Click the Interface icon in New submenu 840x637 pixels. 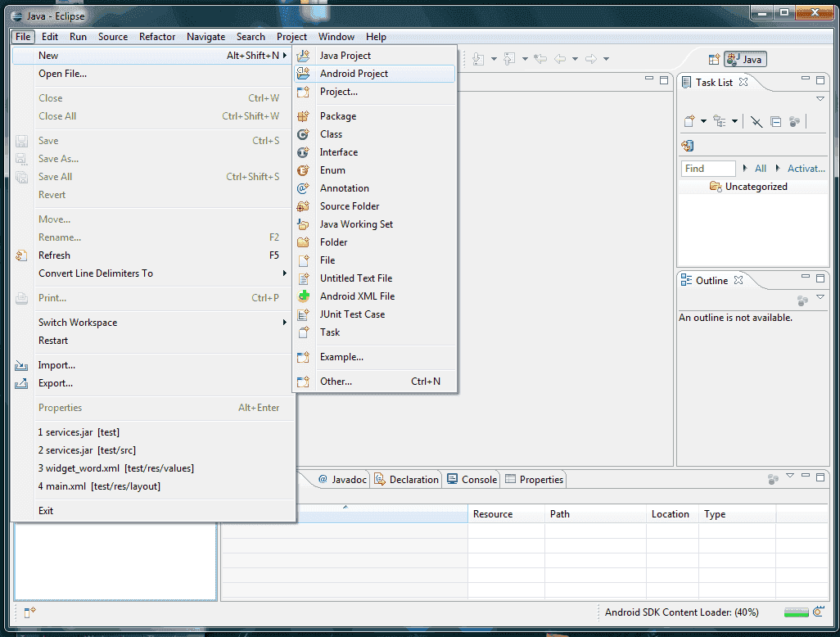click(x=303, y=152)
